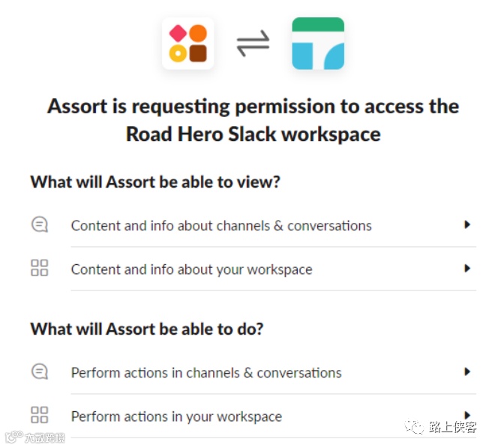Open 'Content and info about channels & conversations'

pyautogui.click(x=221, y=225)
